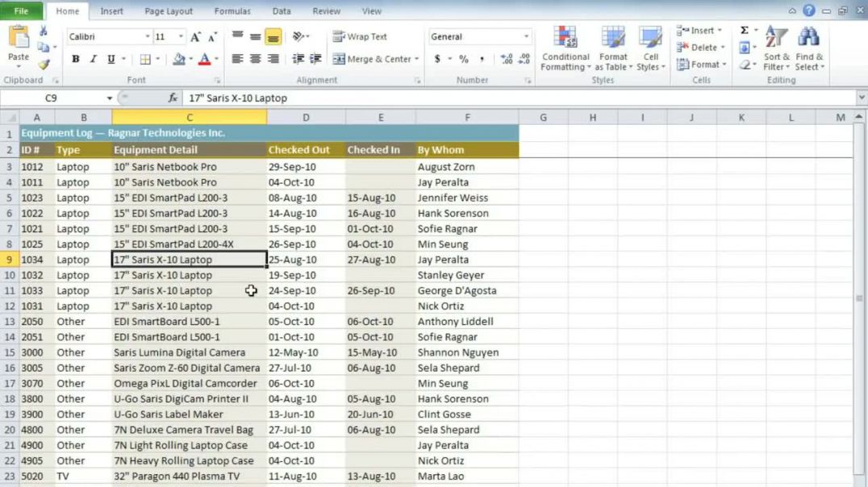Screen dimensions: 868x487
Task: Open Conditional Formatting menu
Action: 565,48
